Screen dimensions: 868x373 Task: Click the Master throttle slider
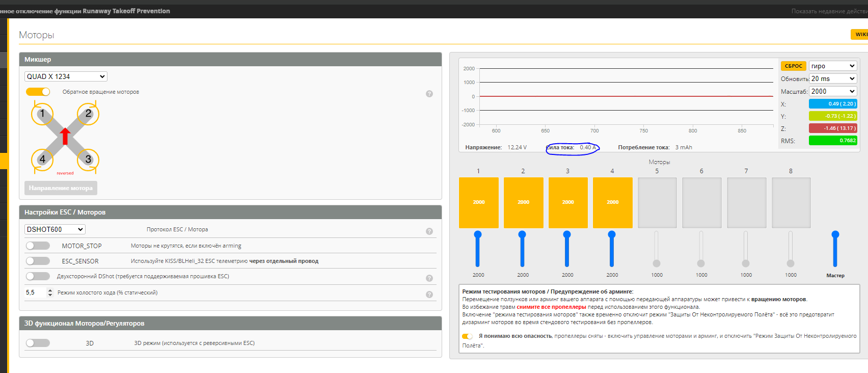835,249
